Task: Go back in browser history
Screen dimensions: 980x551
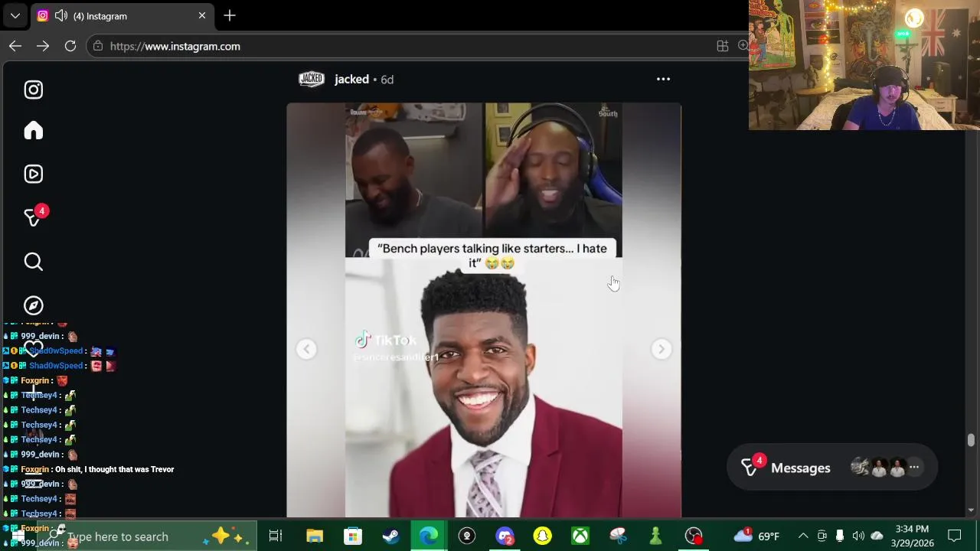Action: [x=15, y=46]
